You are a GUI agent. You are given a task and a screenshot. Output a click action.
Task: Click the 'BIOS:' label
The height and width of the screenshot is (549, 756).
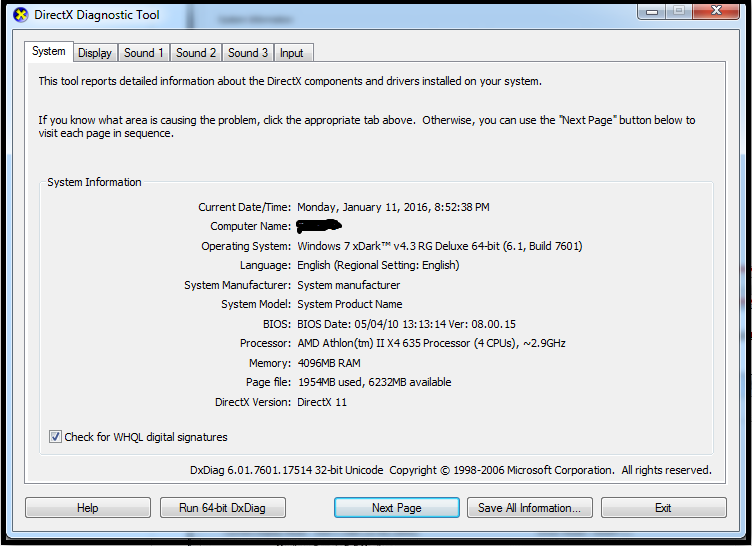coord(277,324)
